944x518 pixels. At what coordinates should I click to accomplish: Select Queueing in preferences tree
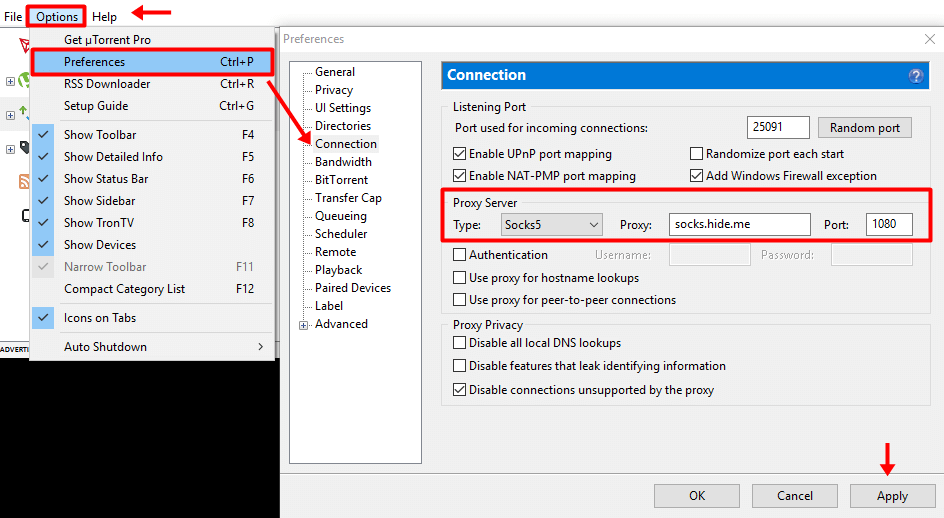click(x=340, y=216)
